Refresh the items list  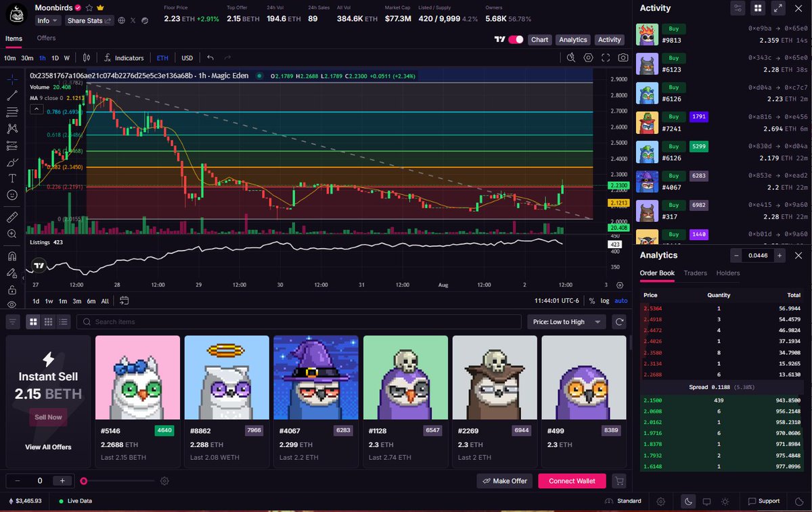(x=618, y=322)
